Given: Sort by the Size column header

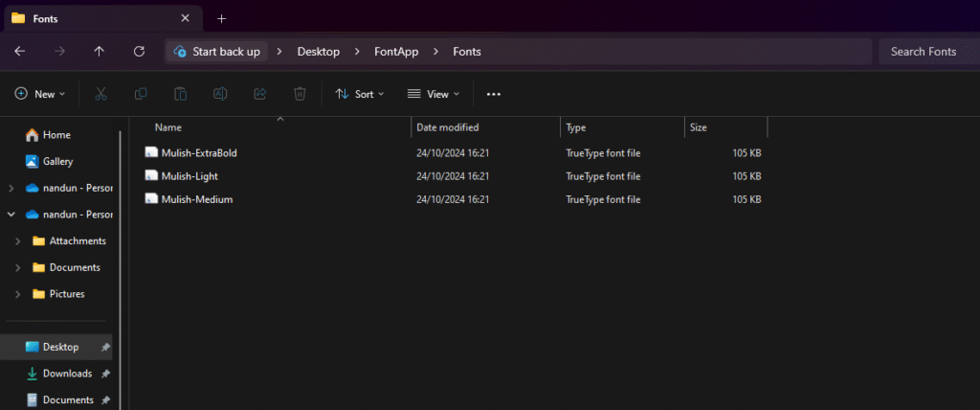Looking at the screenshot, I should 726,127.
